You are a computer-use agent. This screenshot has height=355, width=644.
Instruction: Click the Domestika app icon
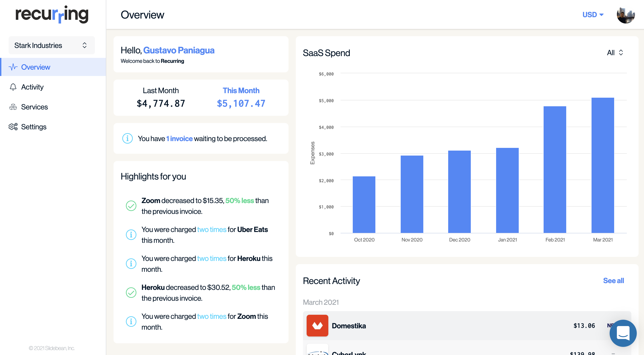point(317,326)
